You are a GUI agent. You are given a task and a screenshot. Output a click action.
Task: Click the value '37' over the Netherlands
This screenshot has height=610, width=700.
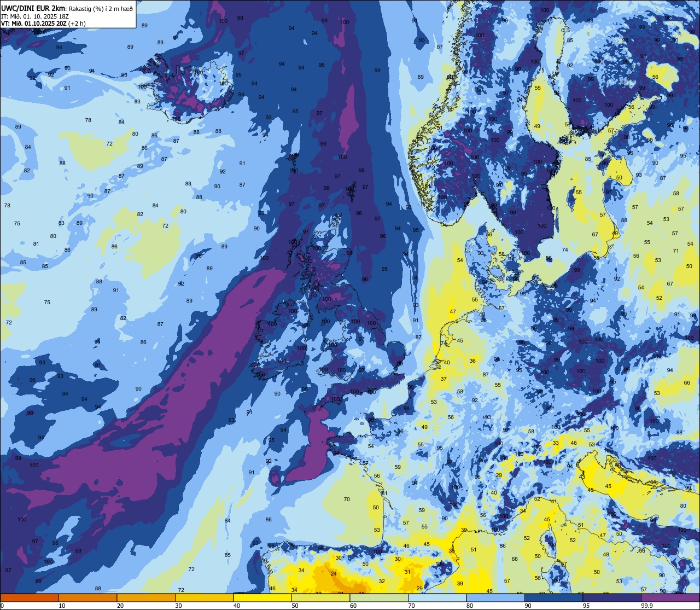coord(444,379)
